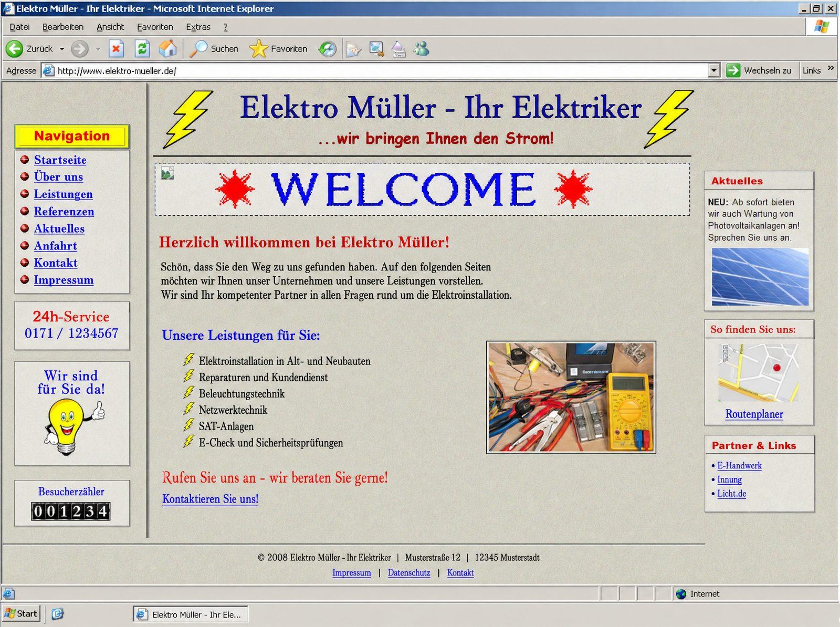Open the Innung partner link

[729, 479]
